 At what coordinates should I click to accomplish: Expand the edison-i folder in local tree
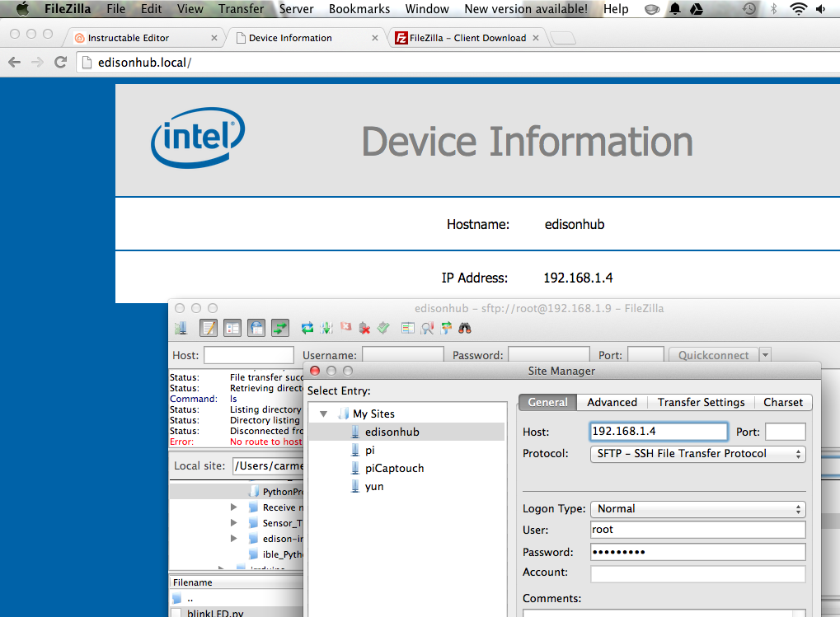(233, 539)
